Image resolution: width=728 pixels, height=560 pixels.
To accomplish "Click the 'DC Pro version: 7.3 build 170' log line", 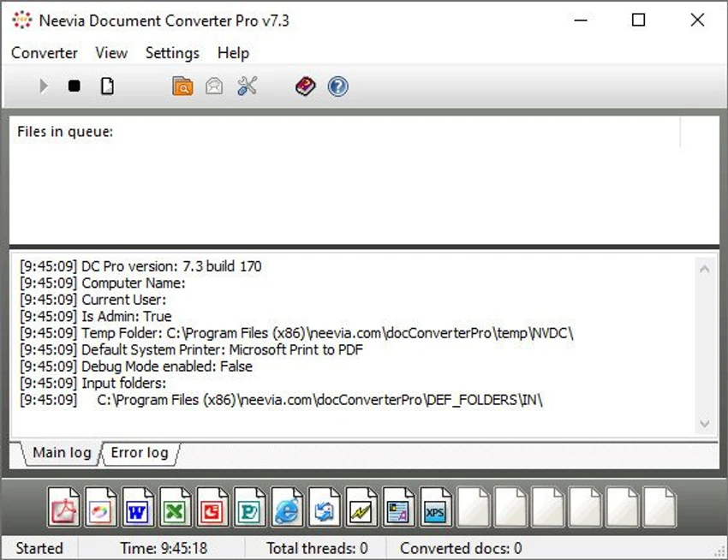I will [x=140, y=266].
